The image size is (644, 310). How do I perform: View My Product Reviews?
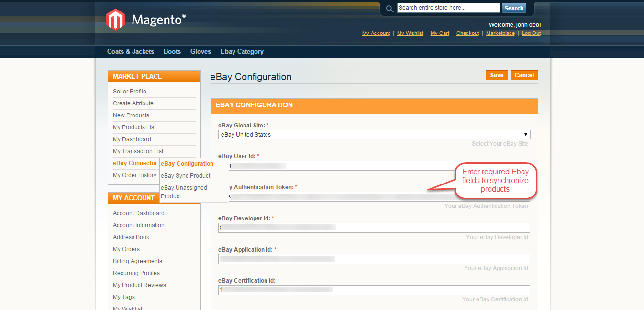[x=139, y=285]
